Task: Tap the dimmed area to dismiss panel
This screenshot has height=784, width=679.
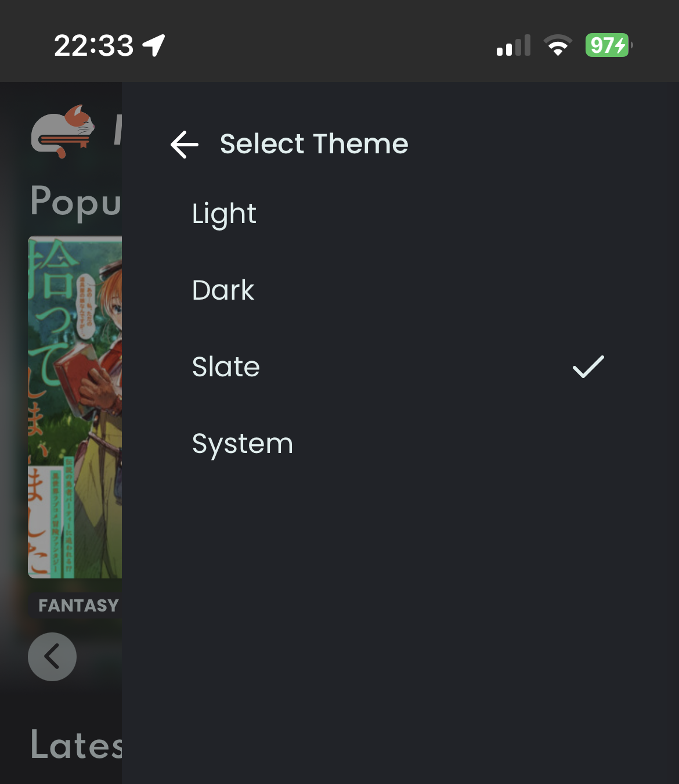Action: point(61,709)
